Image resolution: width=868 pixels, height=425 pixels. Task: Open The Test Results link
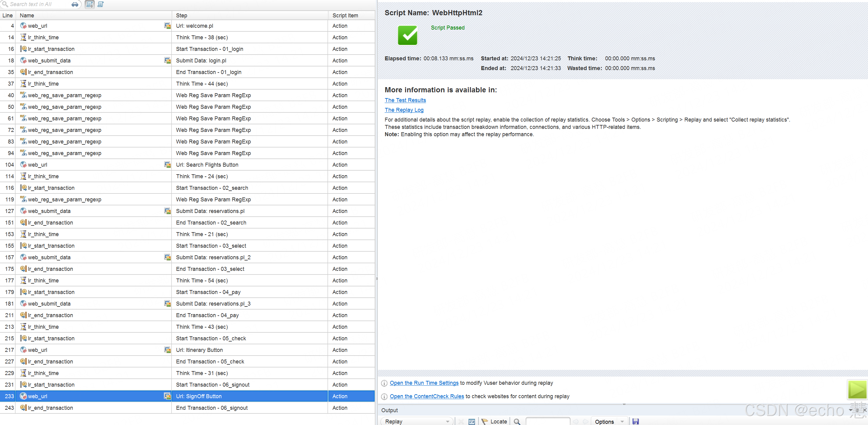pos(405,100)
